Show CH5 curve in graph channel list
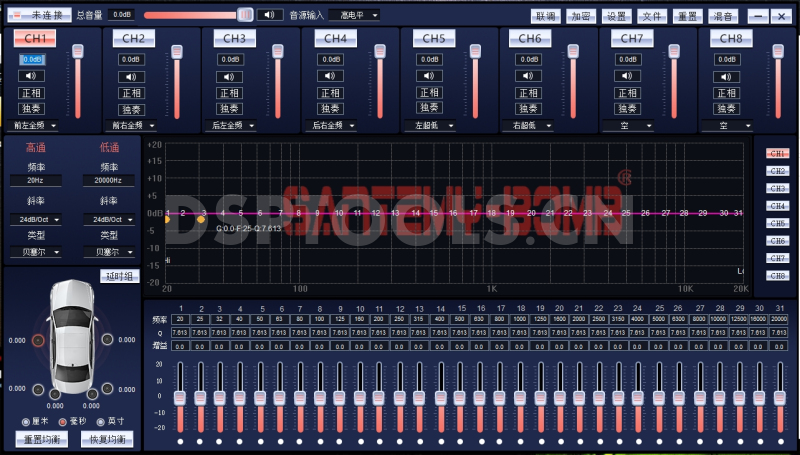The height and width of the screenshot is (455, 800). pyautogui.click(x=778, y=223)
